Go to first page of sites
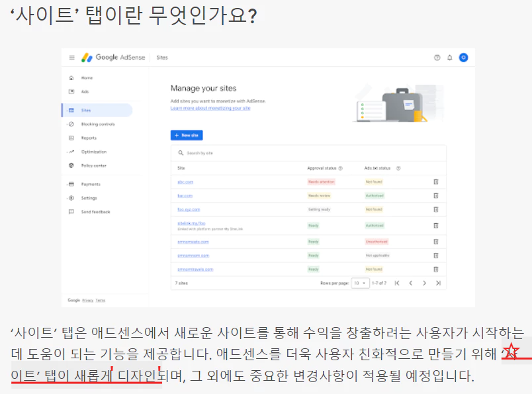The height and width of the screenshot is (394, 532). coord(397,283)
